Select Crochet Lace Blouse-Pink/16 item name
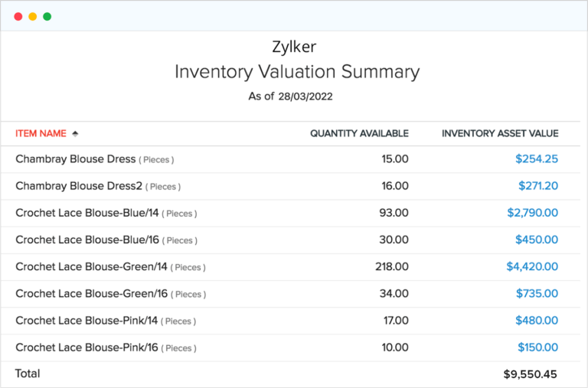Viewport: 588px width, 388px height. (87, 347)
